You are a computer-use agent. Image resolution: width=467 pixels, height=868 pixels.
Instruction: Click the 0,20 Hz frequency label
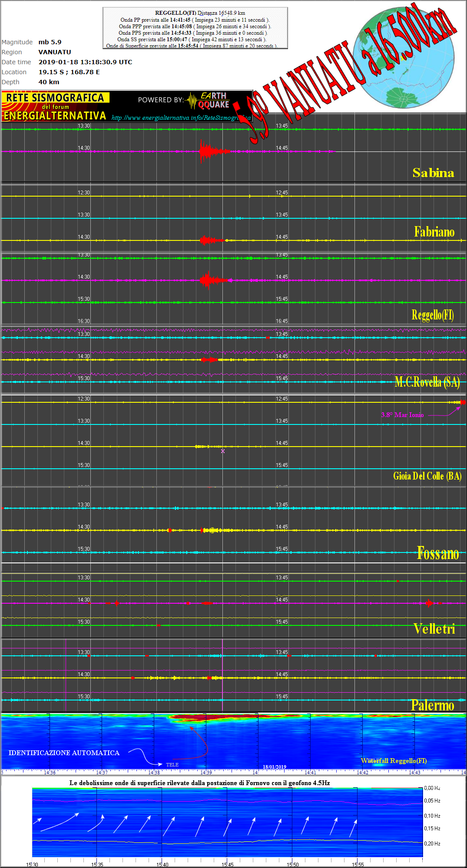pos(432,844)
